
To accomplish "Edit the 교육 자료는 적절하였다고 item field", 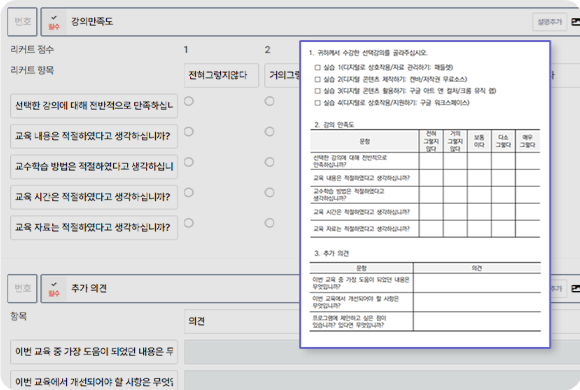I will [x=94, y=227].
